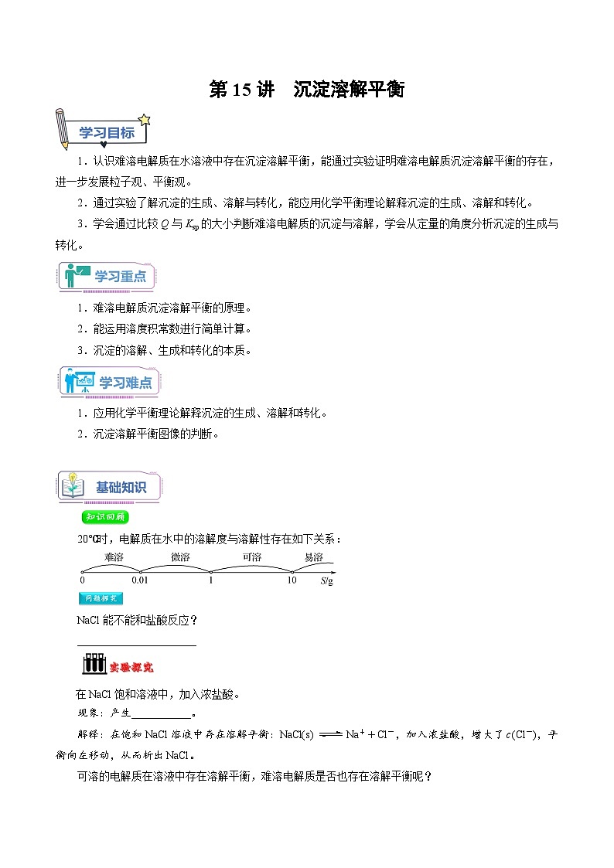Click the test tube rack icon
This screenshot has width=614, height=868.
click(94, 664)
